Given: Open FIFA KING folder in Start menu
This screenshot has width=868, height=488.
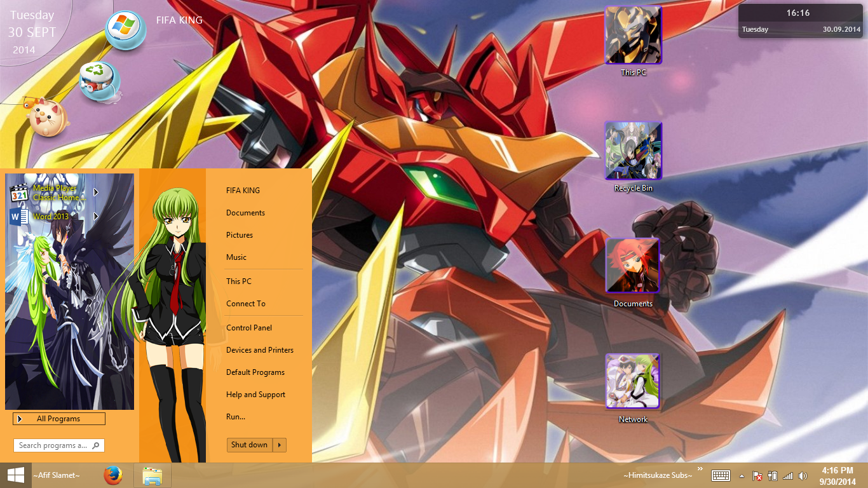Looking at the screenshot, I should click(243, 191).
